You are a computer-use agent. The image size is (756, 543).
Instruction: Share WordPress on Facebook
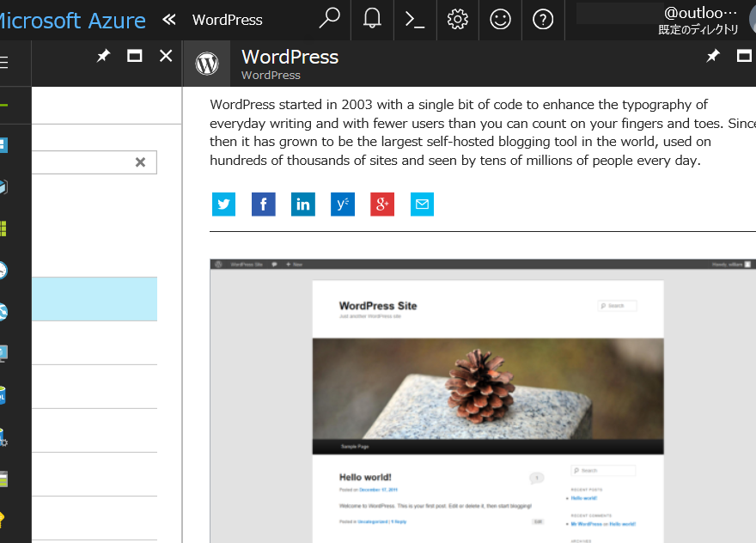[x=263, y=204]
